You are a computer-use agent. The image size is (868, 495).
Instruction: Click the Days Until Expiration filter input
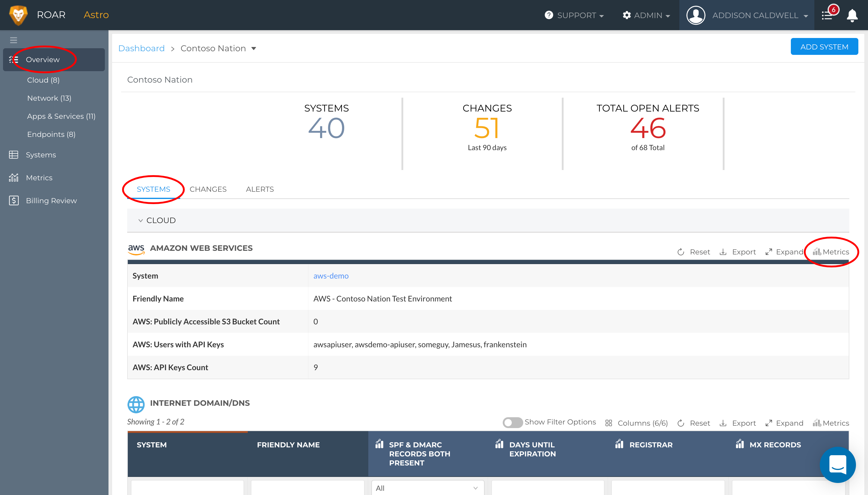coord(548,487)
